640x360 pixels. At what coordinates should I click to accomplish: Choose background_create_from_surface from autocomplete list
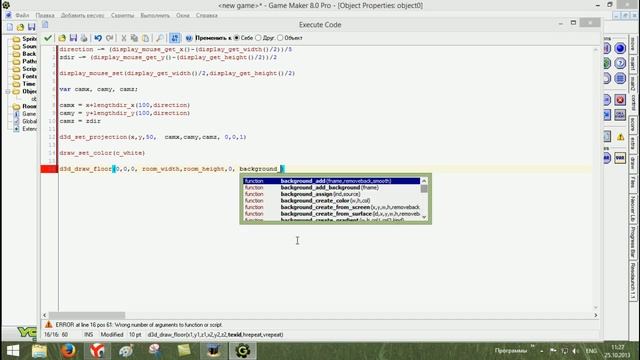tap(331, 213)
